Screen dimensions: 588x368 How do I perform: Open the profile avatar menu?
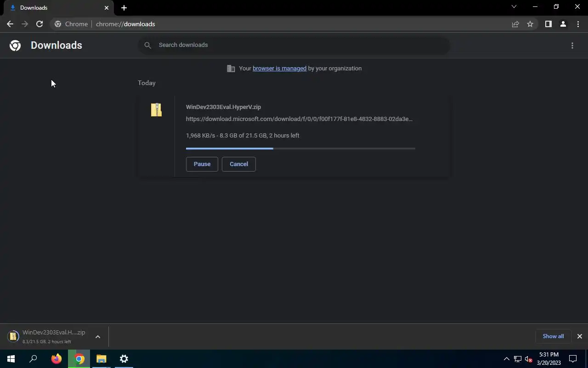[x=563, y=24]
